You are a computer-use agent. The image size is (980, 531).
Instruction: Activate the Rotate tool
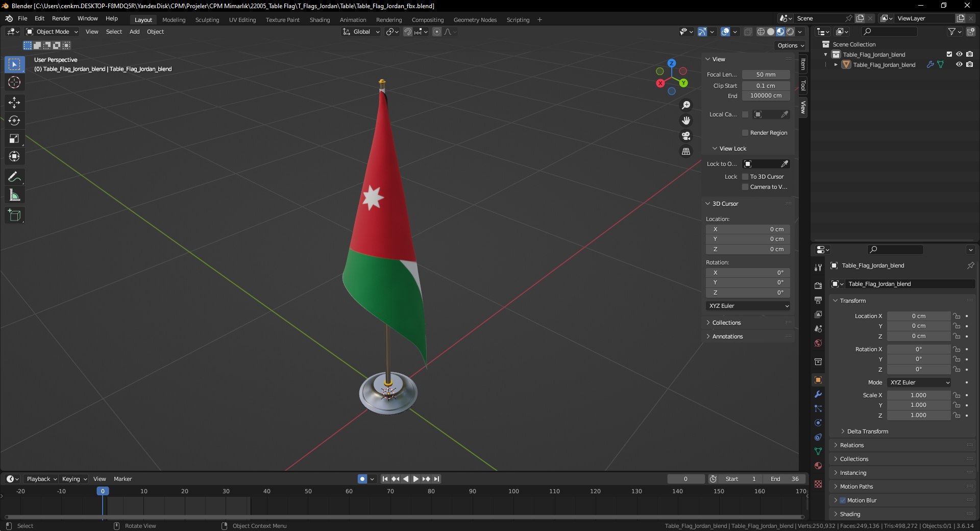point(14,120)
